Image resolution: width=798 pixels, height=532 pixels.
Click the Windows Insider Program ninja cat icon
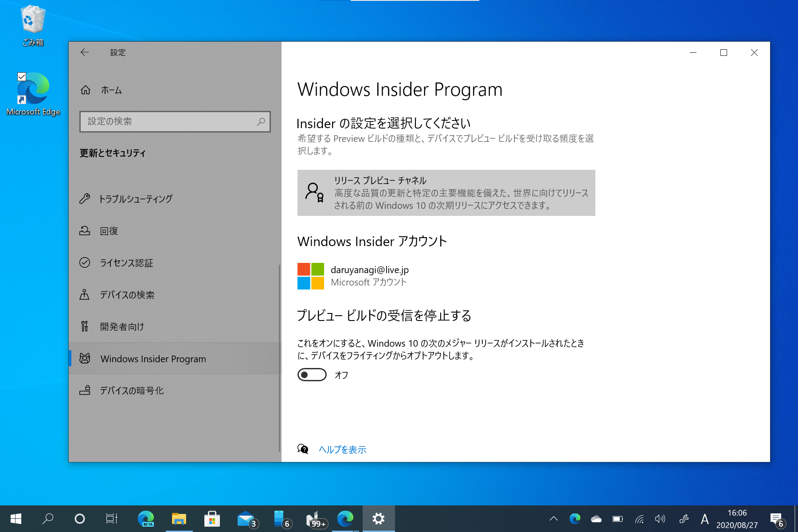(x=85, y=358)
